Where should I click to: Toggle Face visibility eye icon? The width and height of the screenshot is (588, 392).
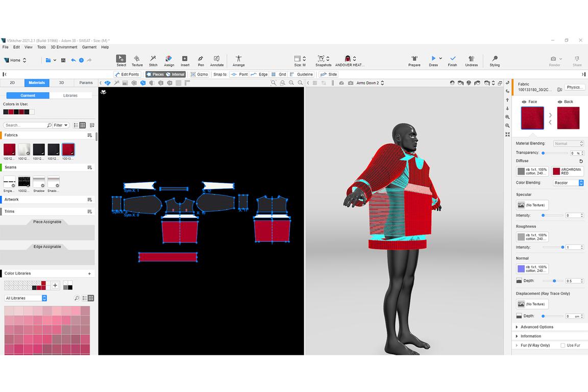point(524,102)
